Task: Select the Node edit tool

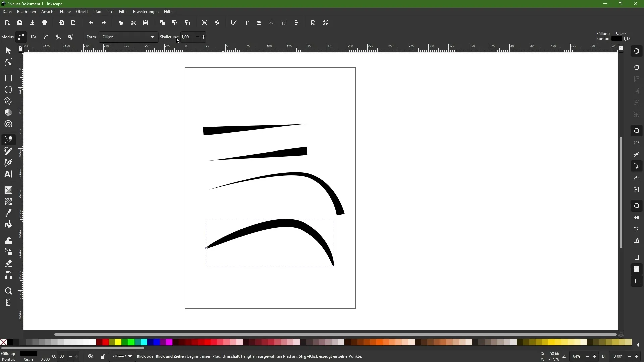Action: (8, 63)
